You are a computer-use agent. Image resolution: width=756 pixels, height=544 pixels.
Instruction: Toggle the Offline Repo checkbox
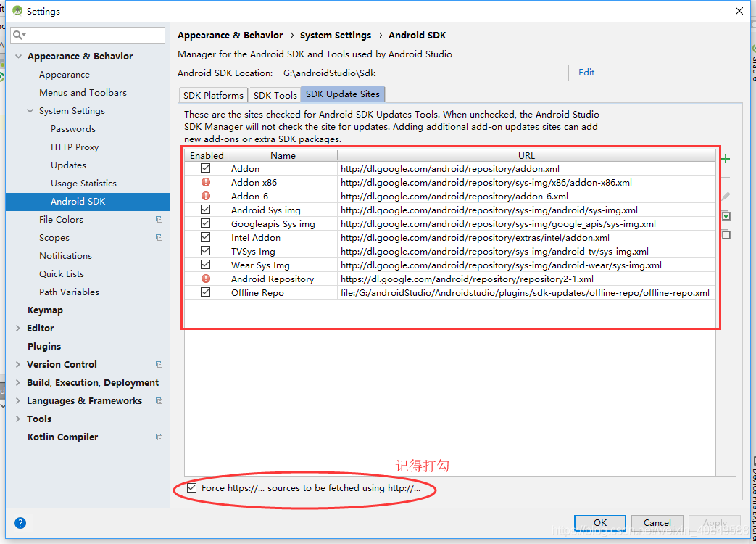point(206,292)
